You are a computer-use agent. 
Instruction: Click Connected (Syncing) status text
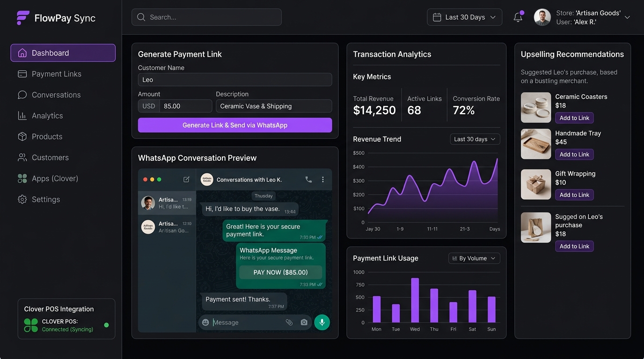tap(67, 330)
